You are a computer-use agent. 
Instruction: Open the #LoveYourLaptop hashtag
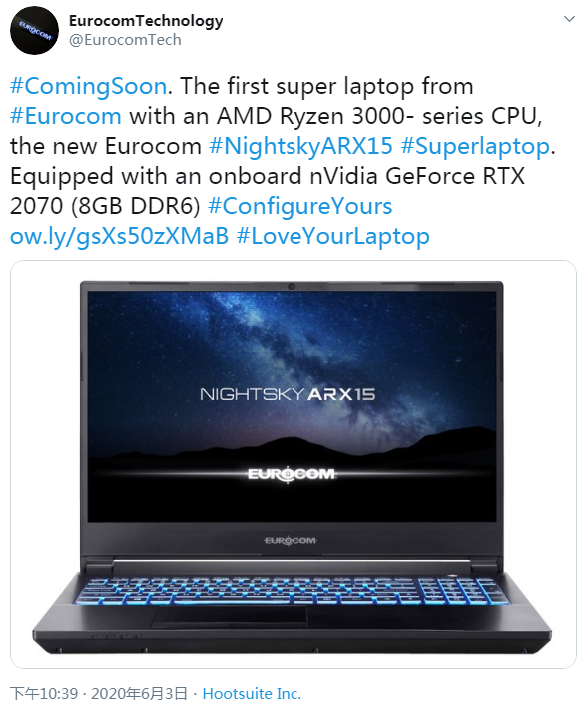tap(332, 236)
